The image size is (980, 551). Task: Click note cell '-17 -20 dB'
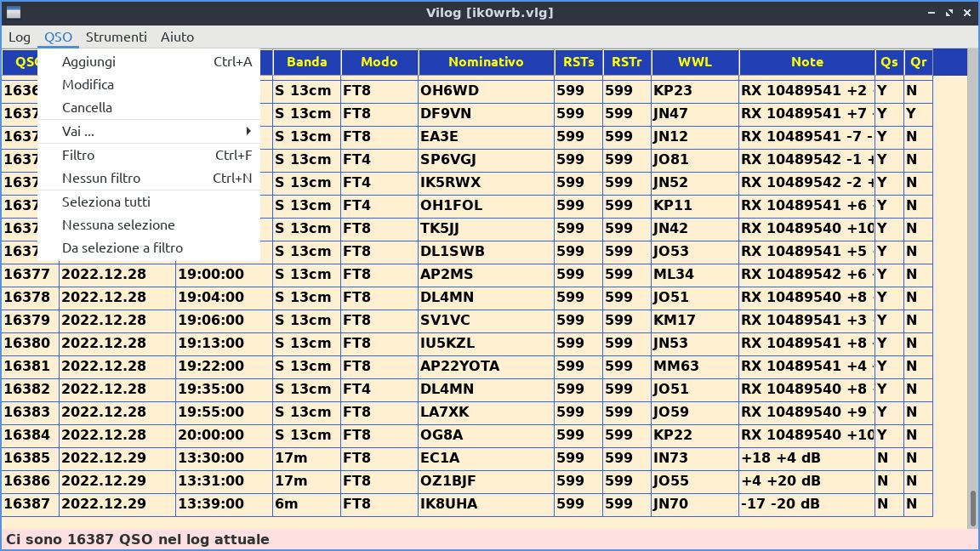(x=806, y=503)
